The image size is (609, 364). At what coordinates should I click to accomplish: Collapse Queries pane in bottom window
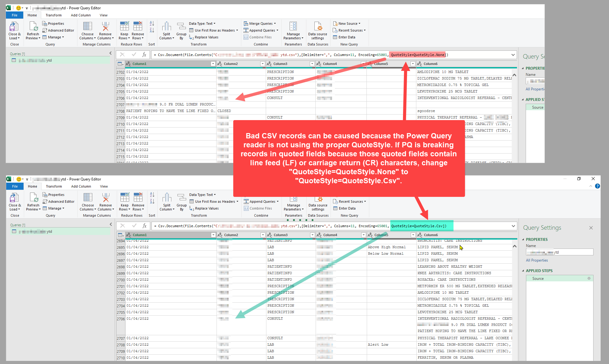111,224
